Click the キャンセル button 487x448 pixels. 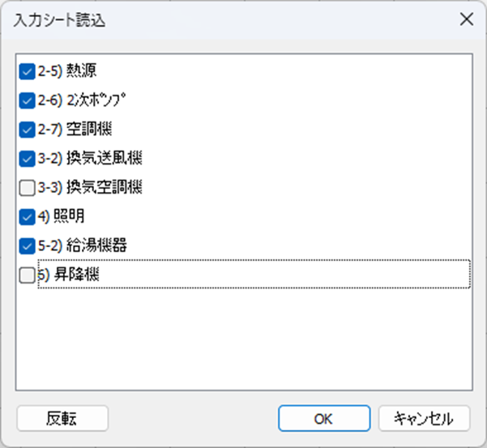tap(424, 418)
